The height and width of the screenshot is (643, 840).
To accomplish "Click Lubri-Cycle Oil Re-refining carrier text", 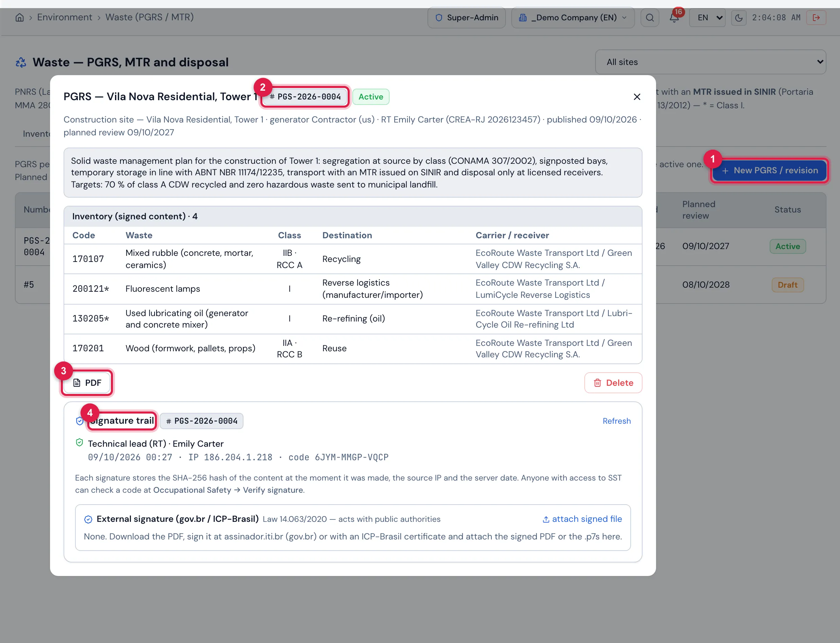I will click(554, 319).
